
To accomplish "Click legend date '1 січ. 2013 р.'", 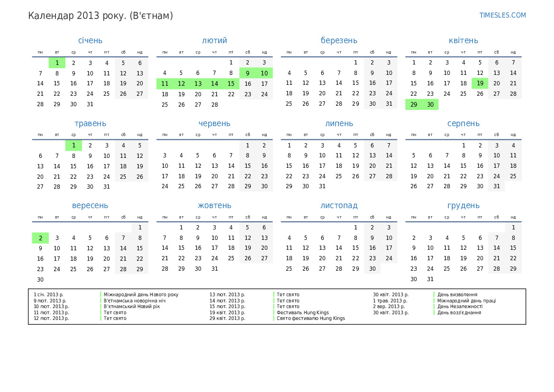I will pos(48,294).
